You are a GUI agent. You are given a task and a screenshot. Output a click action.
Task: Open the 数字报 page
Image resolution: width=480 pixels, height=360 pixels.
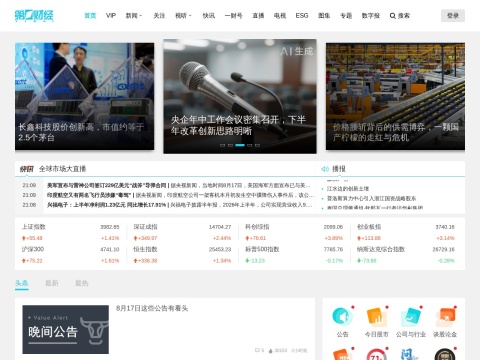[x=371, y=16]
